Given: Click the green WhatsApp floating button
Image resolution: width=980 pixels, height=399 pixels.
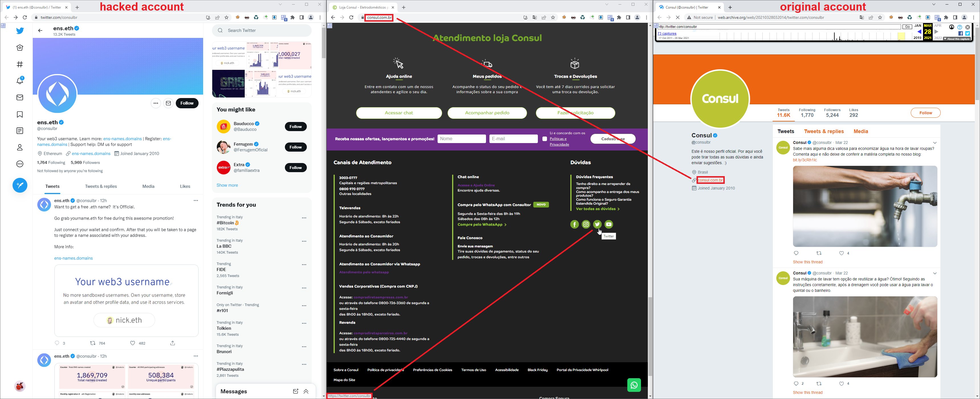Looking at the screenshot, I should tap(634, 385).
